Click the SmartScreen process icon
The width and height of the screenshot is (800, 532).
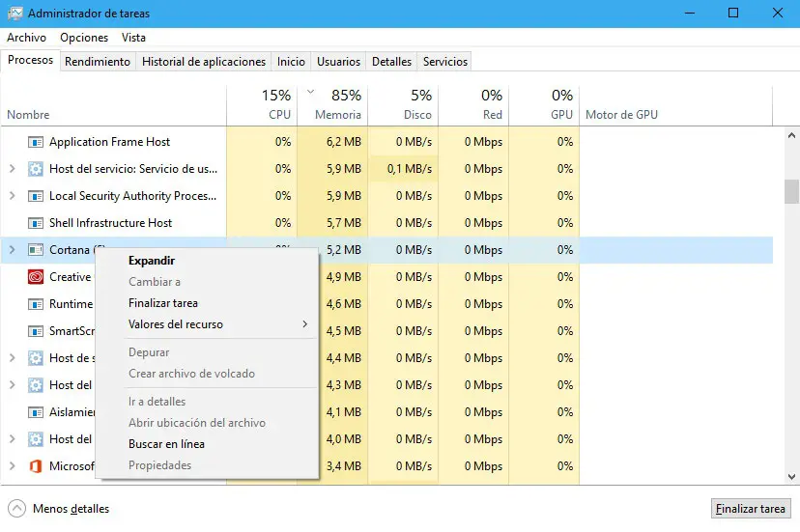(x=35, y=331)
